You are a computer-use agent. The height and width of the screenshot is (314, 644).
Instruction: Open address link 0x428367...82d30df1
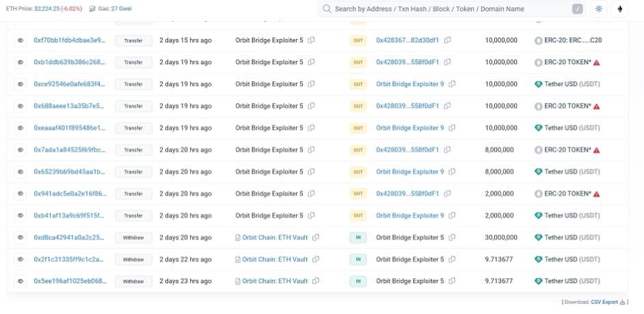point(407,40)
